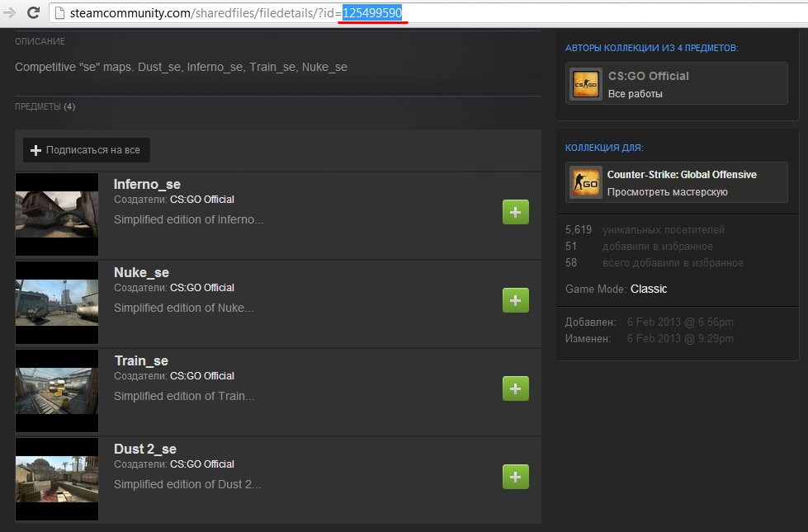The width and height of the screenshot is (808, 532).
Task: Click CS:GO Official creator link under Nuke_se
Action: [x=202, y=287]
